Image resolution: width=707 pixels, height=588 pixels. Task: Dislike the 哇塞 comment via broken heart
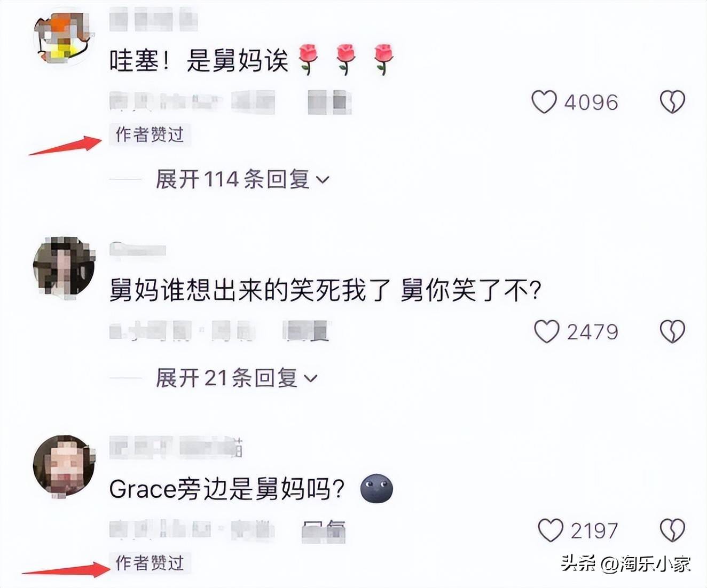click(672, 101)
